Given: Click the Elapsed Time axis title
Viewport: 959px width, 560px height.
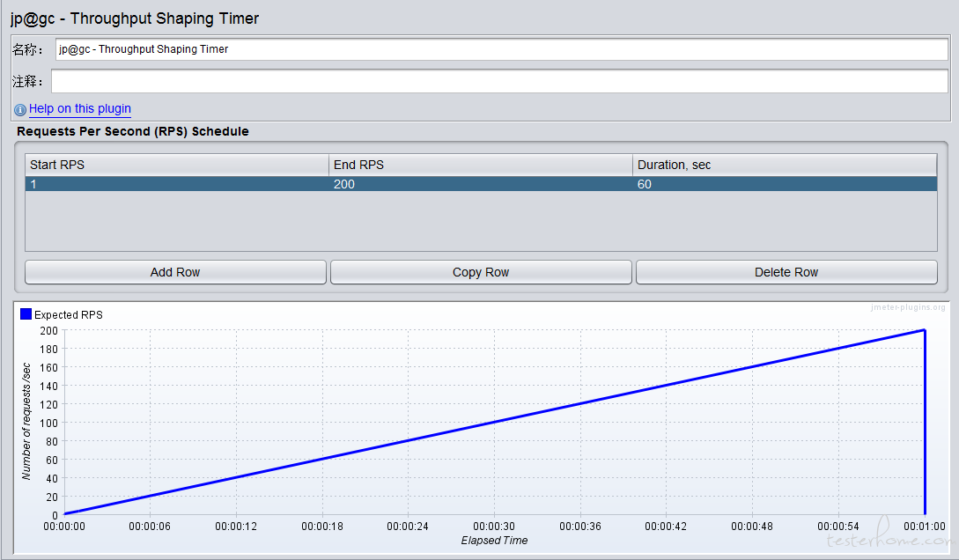Looking at the screenshot, I should point(494,541).
